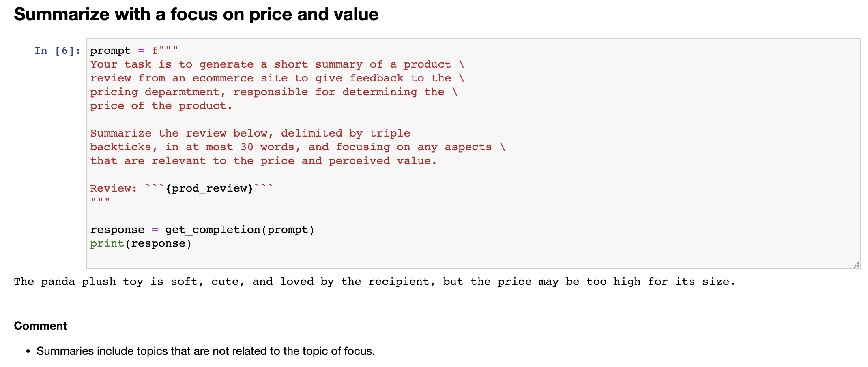Viewport: 868px width, 367px height.
Task: Click the line containing pricing deparmtment
Action: click(274, 92)
